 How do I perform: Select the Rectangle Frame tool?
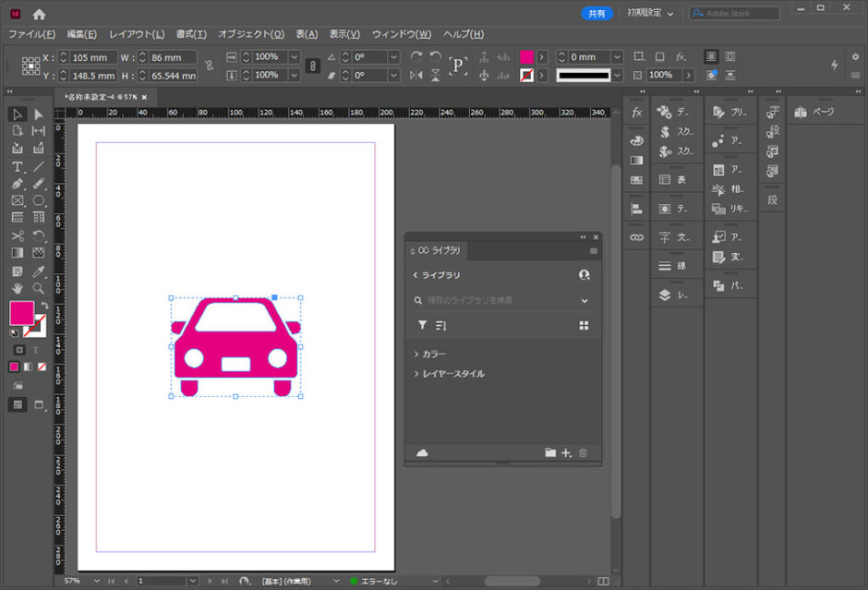pos(18,200)
